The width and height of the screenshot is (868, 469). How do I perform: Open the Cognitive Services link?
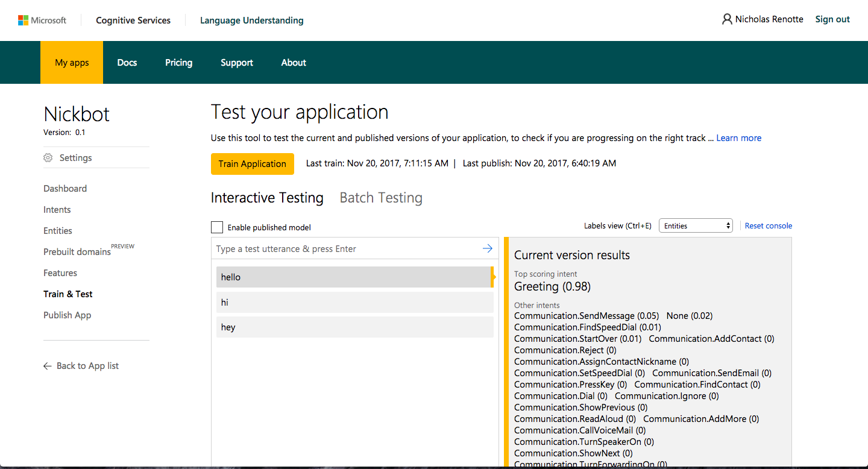click(x=133, y=20)
